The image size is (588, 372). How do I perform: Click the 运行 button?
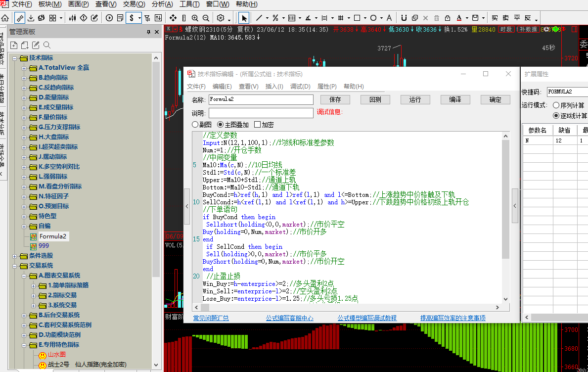(x=415, y=99)
